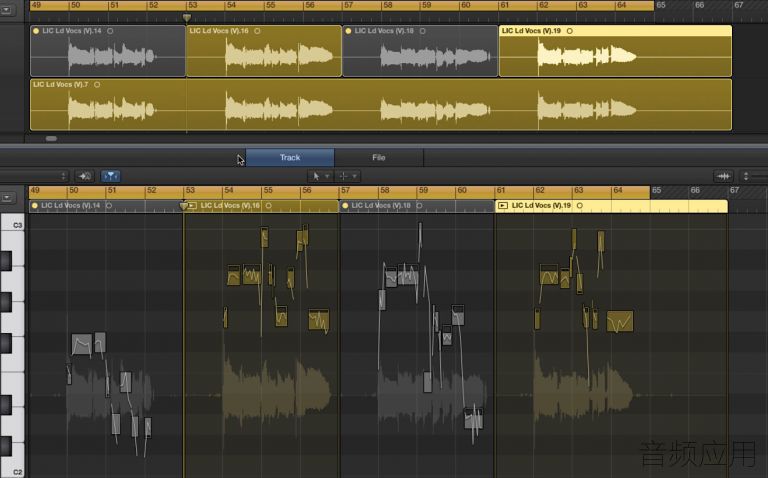Select the Marquee crosshair tool in the editor
Screen dimensions: 768x478
[x=343, y=176]
